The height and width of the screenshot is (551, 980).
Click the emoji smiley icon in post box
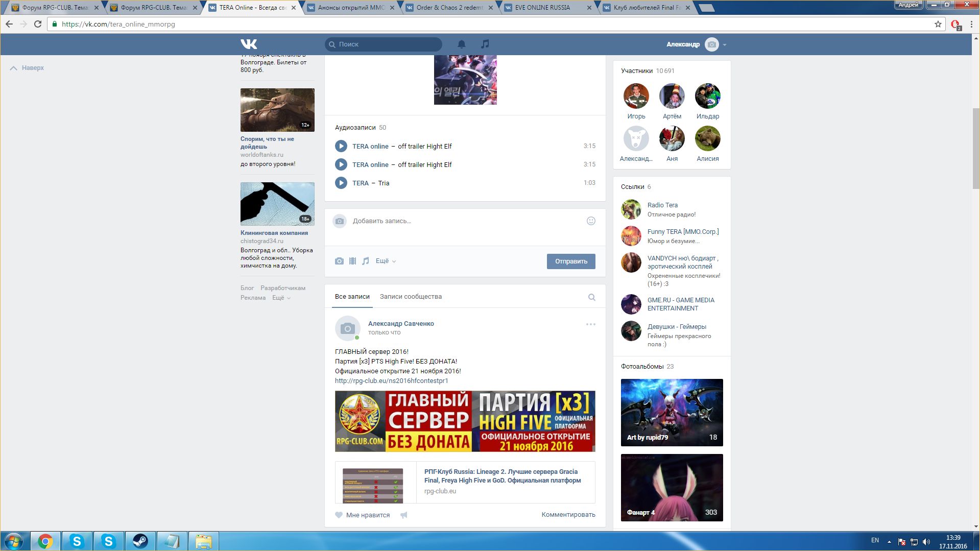pos(591,221)
